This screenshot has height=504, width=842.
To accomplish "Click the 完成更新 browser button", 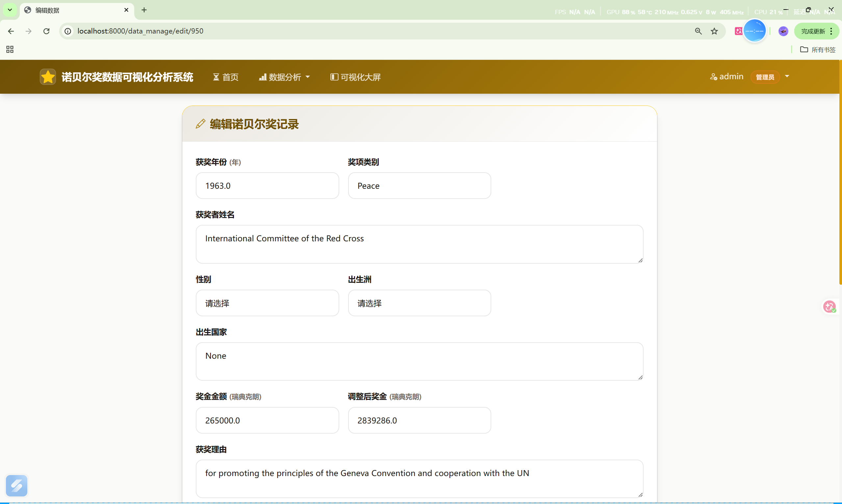I will coord(812,31).
